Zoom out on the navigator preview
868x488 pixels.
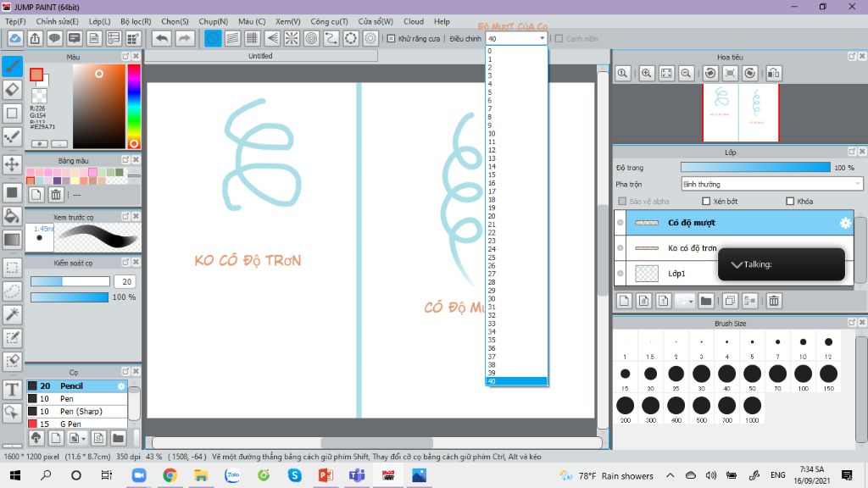[686, 73]
